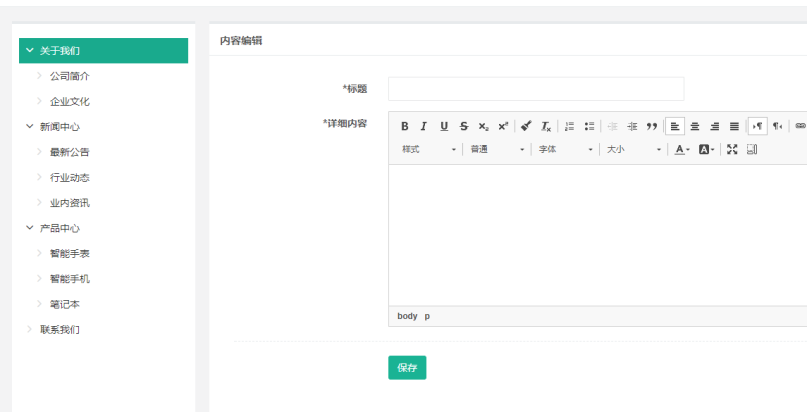Apply italic formatting in the editor toolbar
This screenshot has height=412, width=807.
coord(423,126)
